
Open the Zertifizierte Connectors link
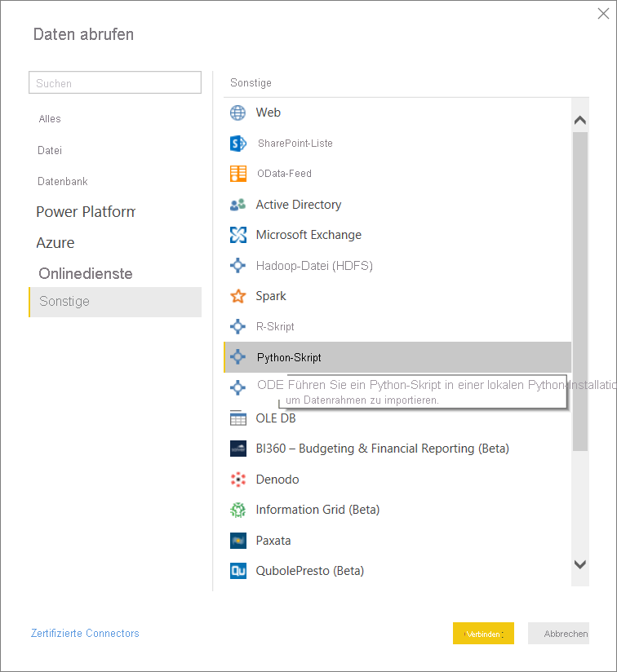85,633
